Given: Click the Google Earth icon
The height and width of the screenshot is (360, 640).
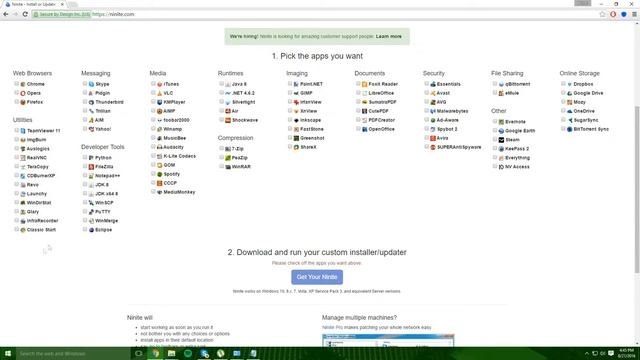Looking at the screenshot, I should (x=501, y=131).
